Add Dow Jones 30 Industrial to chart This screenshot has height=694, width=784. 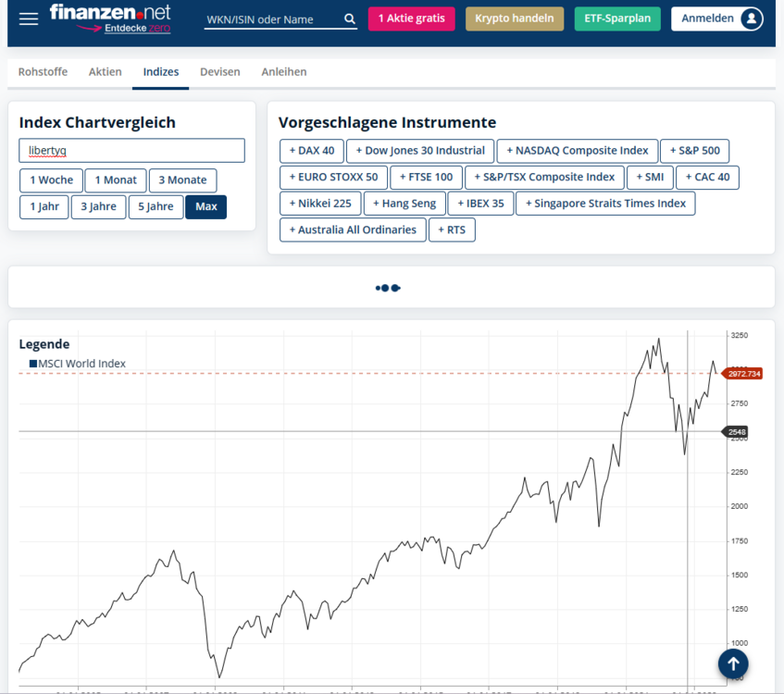pyautogui.click(x=420, y=151)
